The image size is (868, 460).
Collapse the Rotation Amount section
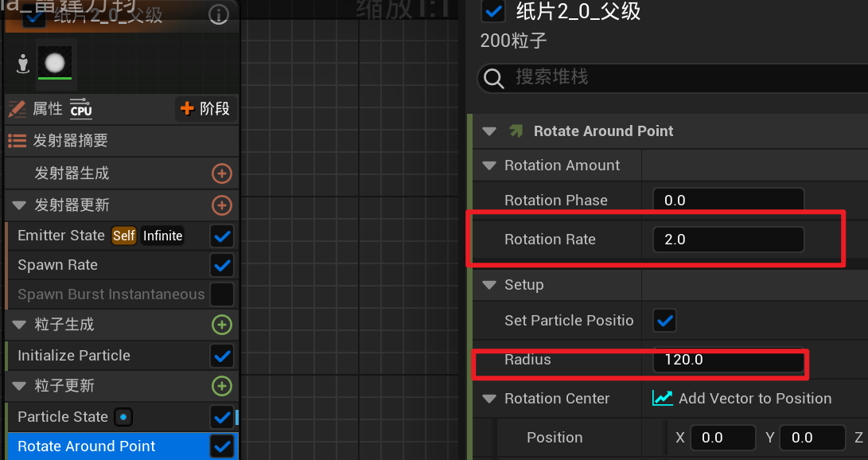tap(489, 166)
